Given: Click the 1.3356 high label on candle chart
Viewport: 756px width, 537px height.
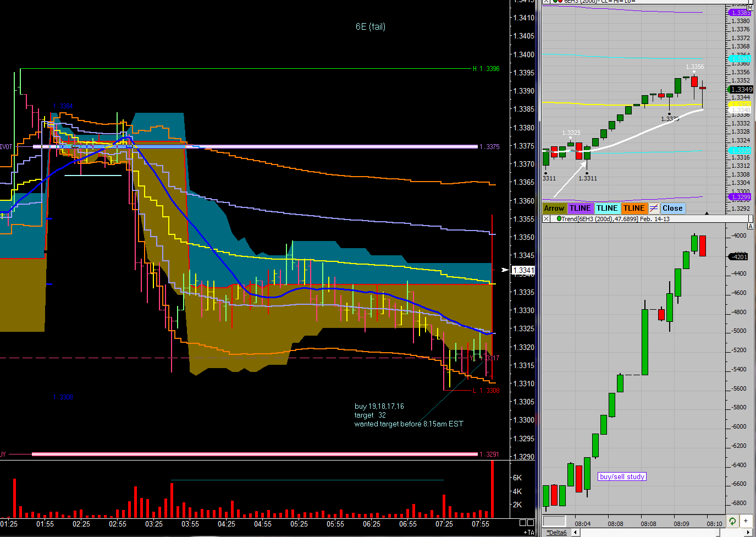Looking at the screenshot, I should [695, 67].
